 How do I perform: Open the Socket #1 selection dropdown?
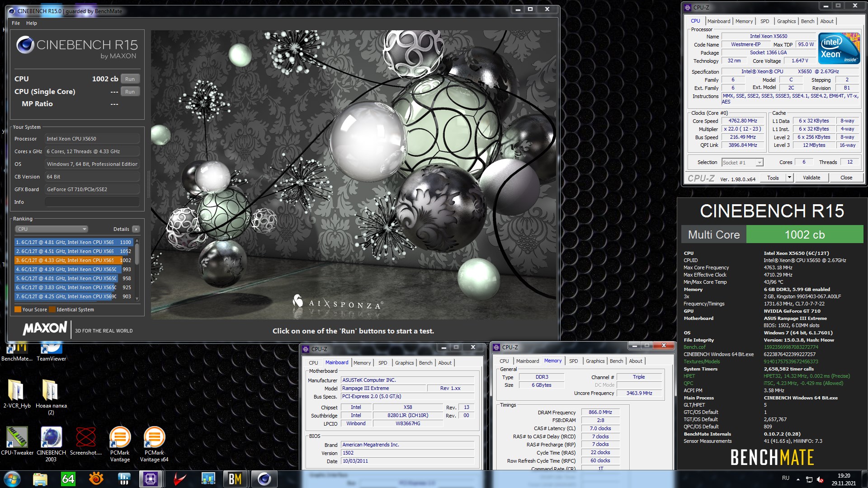[742, 162]
